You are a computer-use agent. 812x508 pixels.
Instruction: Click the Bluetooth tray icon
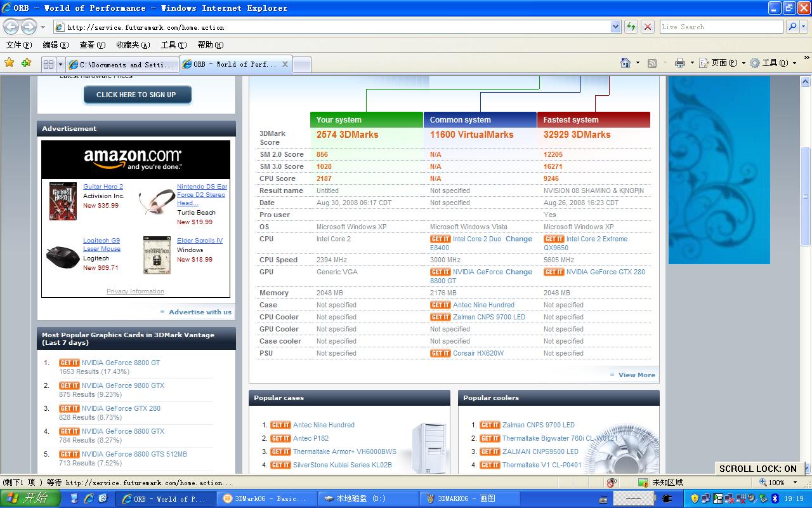coord(775,498)
